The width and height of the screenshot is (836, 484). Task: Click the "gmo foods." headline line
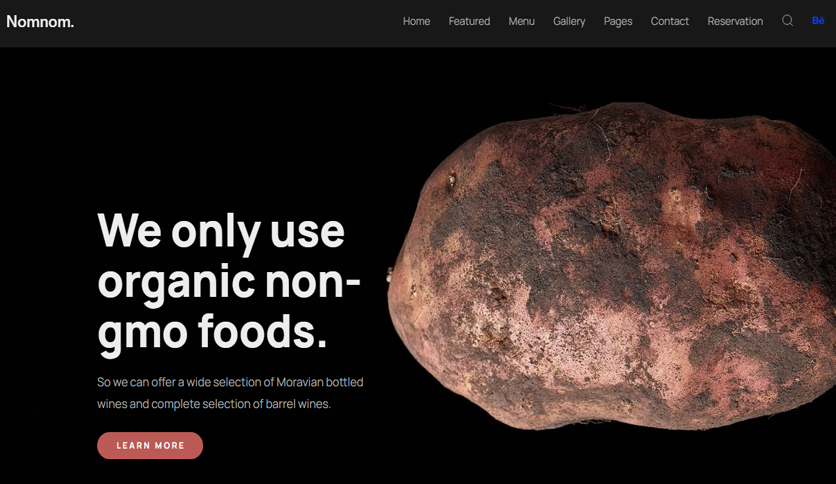click(x=212, y=332)
